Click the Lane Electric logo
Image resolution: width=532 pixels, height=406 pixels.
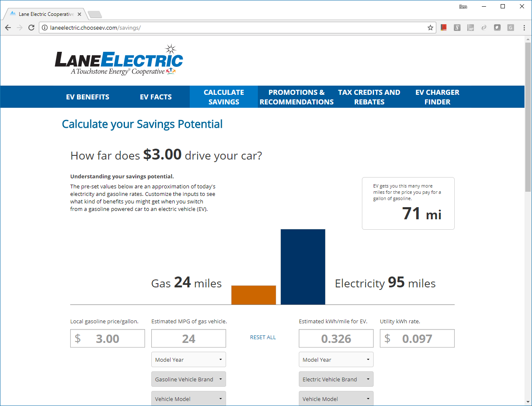tap(119, 61)
